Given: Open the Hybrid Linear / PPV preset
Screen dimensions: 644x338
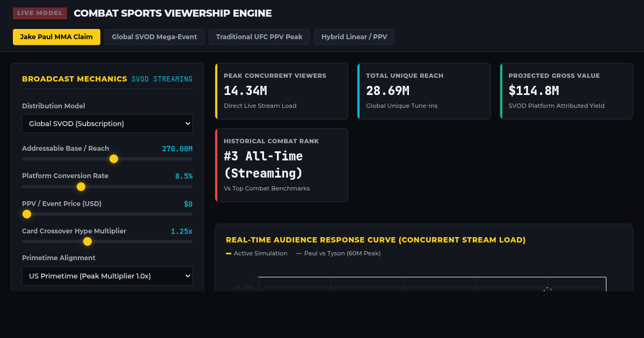Looking at the screenshot, I should (354, 37).
